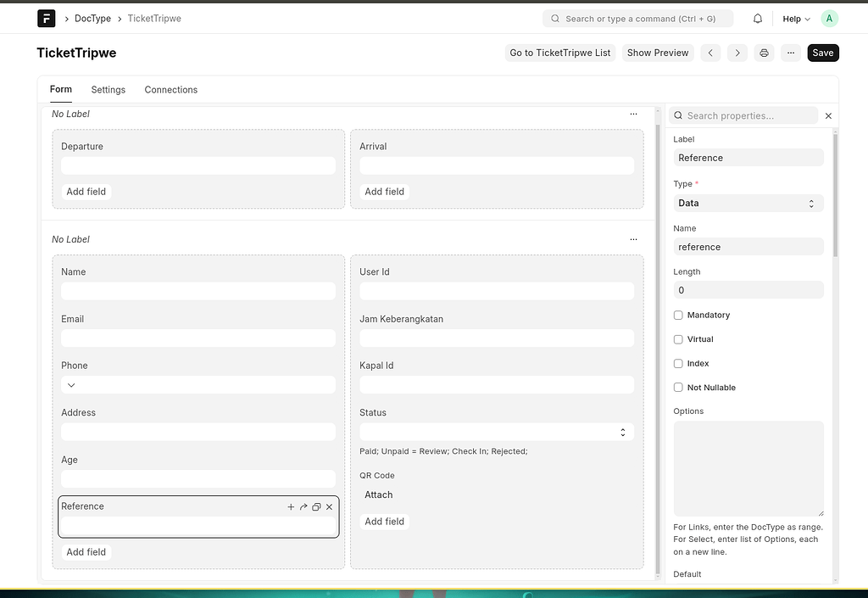Open the ellipsis menu on the first section

633,114
